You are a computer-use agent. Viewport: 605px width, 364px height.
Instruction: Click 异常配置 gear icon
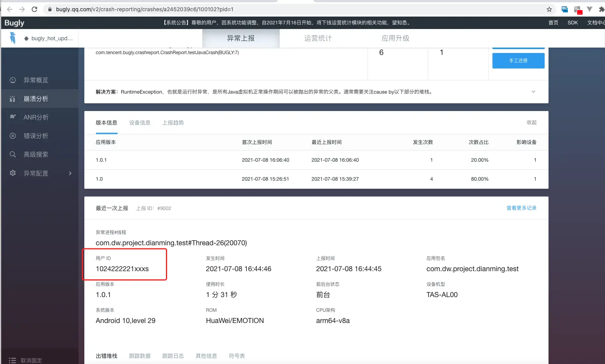(x=13, y=173)
